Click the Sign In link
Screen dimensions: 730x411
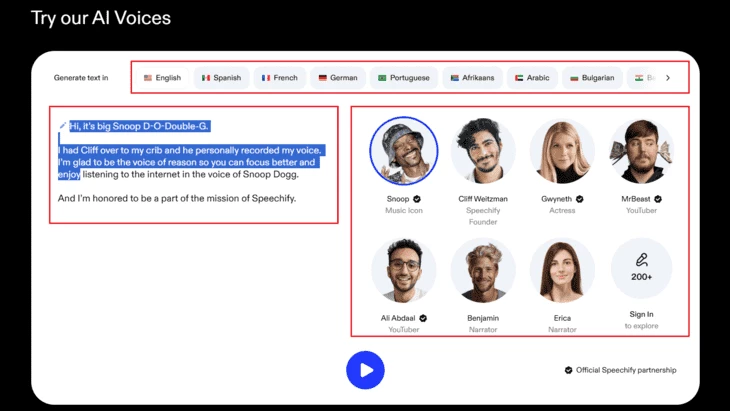641,314
